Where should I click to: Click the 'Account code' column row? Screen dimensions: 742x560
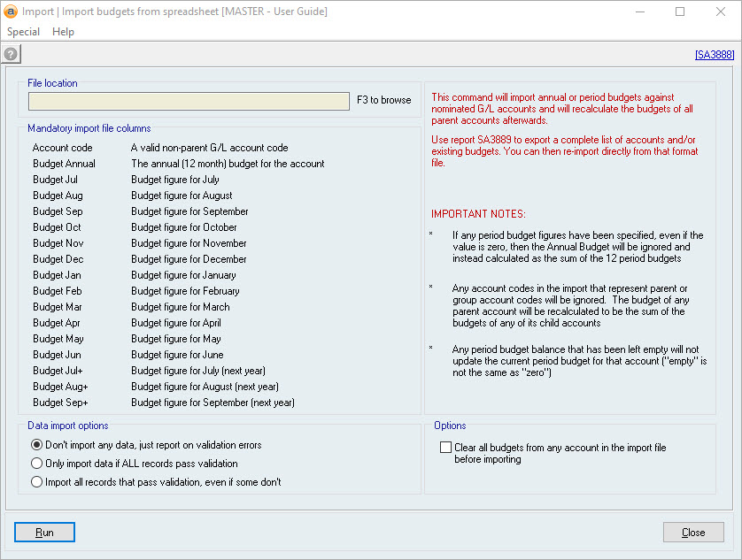(x=63, y=148)
